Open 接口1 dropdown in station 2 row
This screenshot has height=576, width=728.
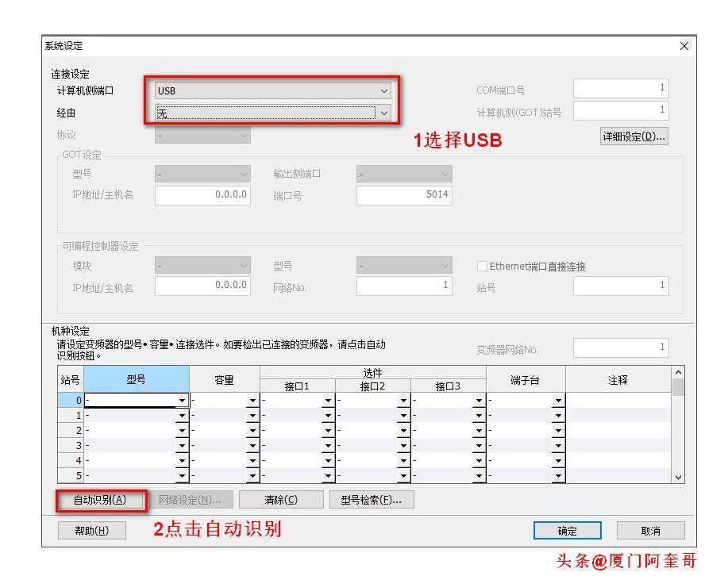point(329,431)
